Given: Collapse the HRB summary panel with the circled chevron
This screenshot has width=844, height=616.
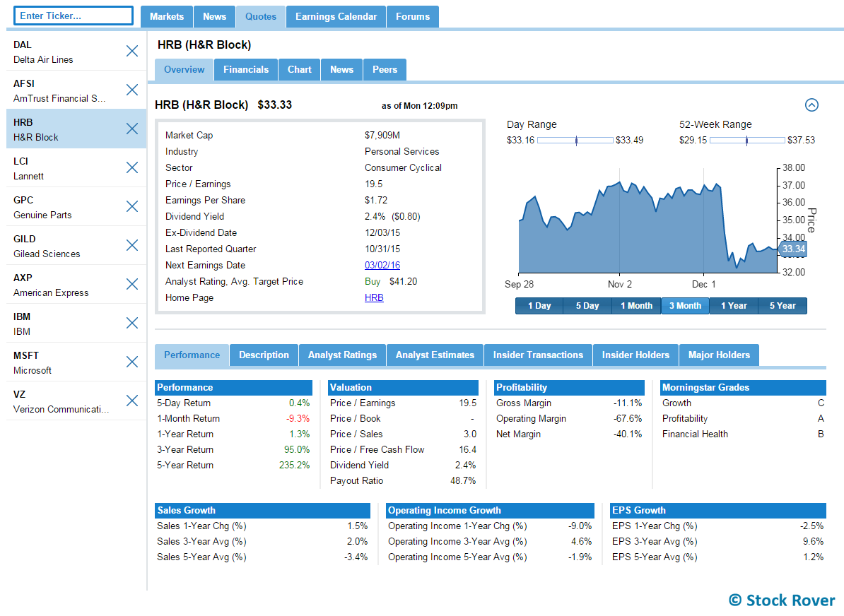Looking at the screenshot, I should coord(811,105).
